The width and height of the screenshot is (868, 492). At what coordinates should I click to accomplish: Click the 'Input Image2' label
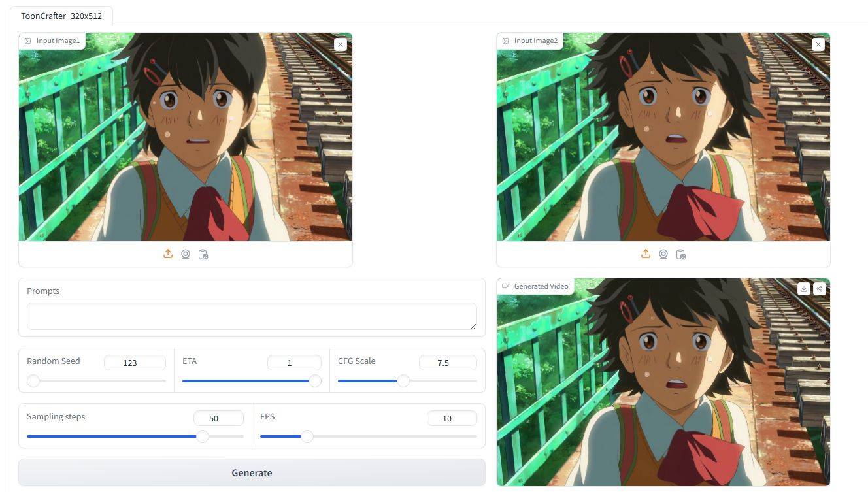(536, 41)
